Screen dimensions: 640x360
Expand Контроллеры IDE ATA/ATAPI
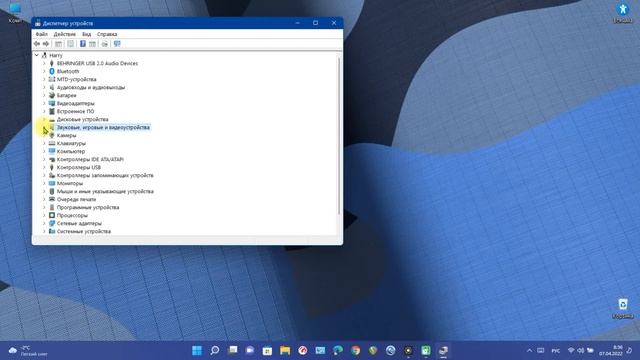tap(44, 159)
